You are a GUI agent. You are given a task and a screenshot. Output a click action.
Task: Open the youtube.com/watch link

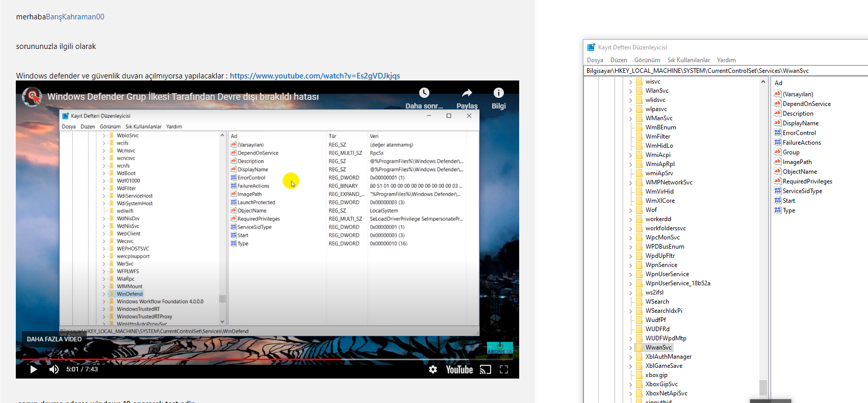[315, 76]
